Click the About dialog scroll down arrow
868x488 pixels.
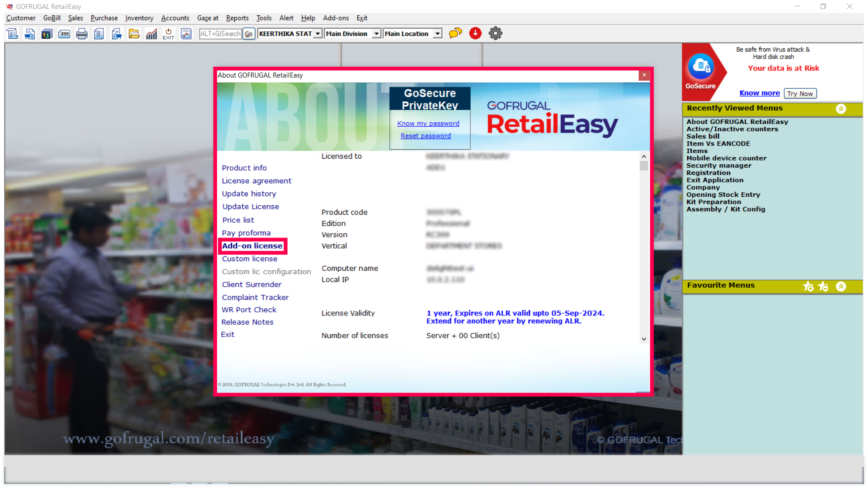644,339
